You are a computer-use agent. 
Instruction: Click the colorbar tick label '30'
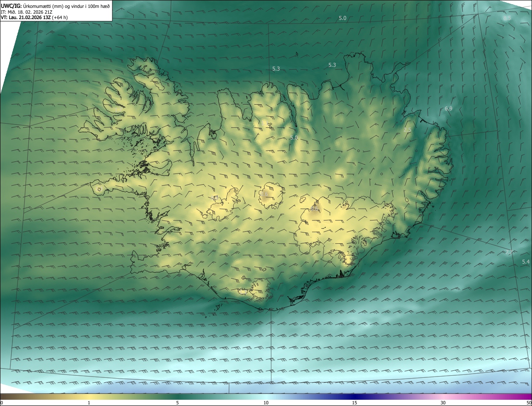pos(443,403)
